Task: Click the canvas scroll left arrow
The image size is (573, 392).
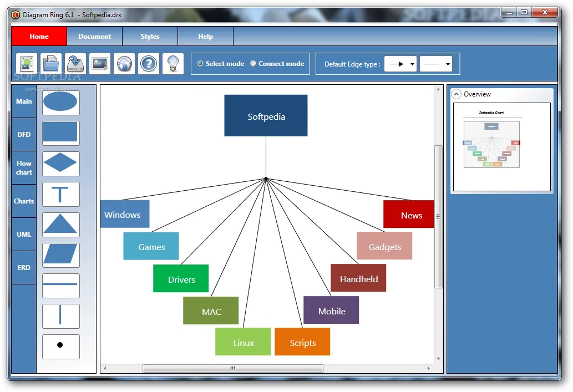Action: click(105, 368)
